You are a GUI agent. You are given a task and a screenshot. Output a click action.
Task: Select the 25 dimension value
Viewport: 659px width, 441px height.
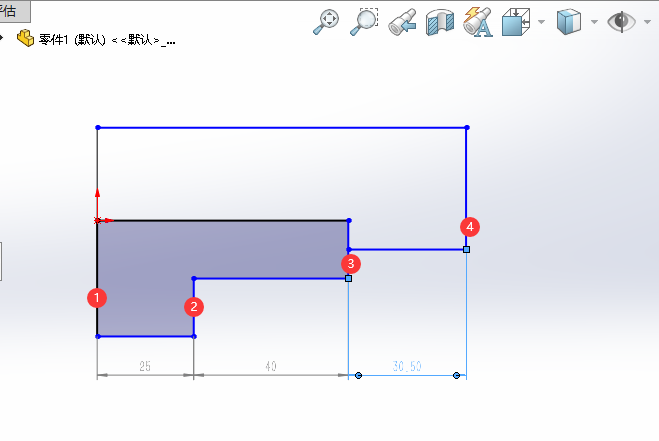click(x=145, y=366)
